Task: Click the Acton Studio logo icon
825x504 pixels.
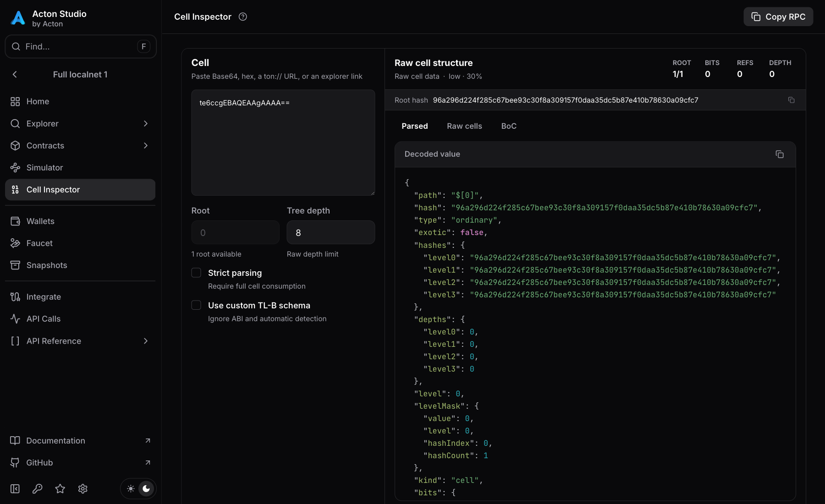Action: (x=18, y=18)
